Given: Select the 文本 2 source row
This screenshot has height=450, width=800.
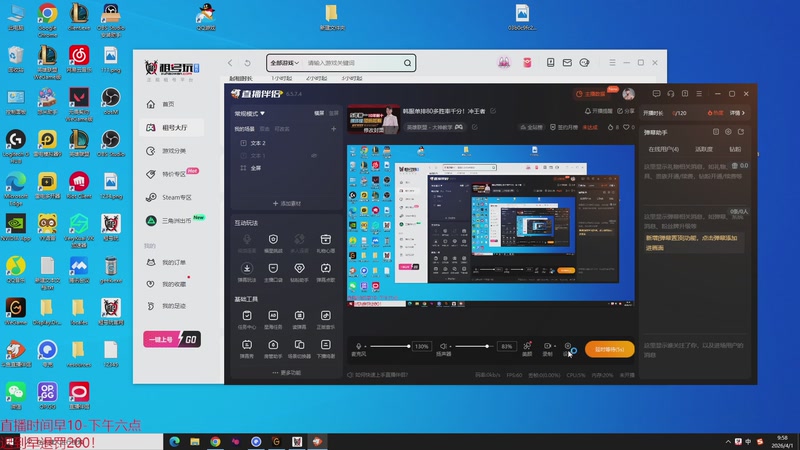Looking at the screenshot, I should 287,143.
